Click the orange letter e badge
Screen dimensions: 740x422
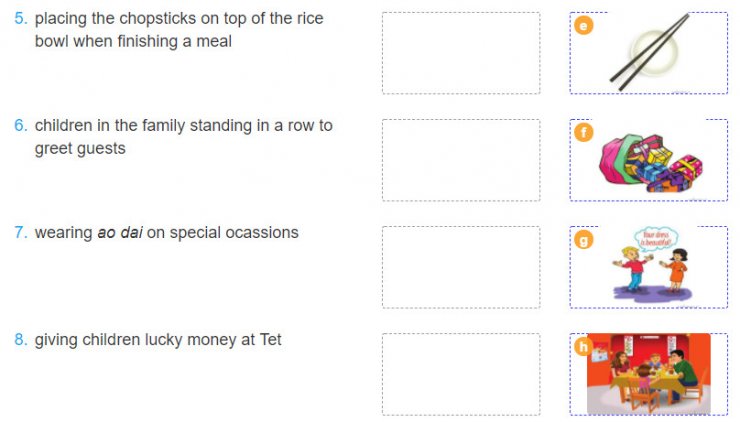(584, 26)
